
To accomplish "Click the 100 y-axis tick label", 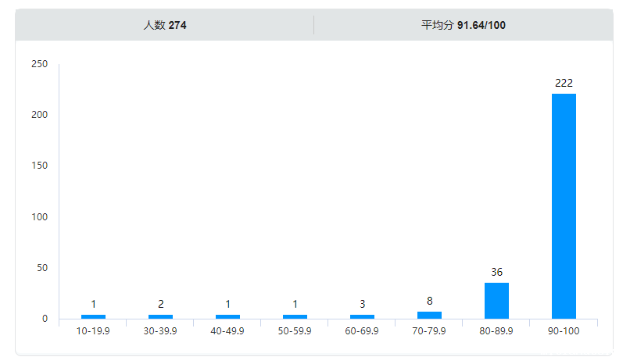I will (x=40, y=216).
